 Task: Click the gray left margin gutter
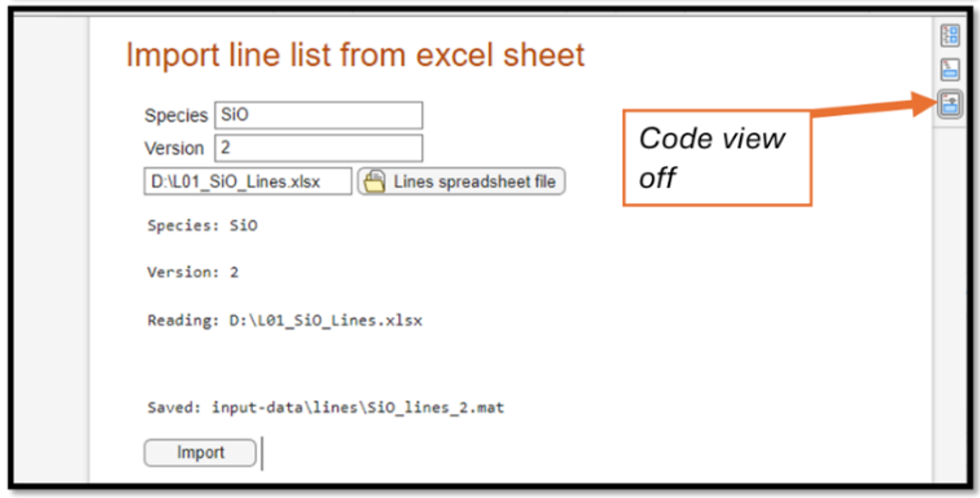click(51, 250)
